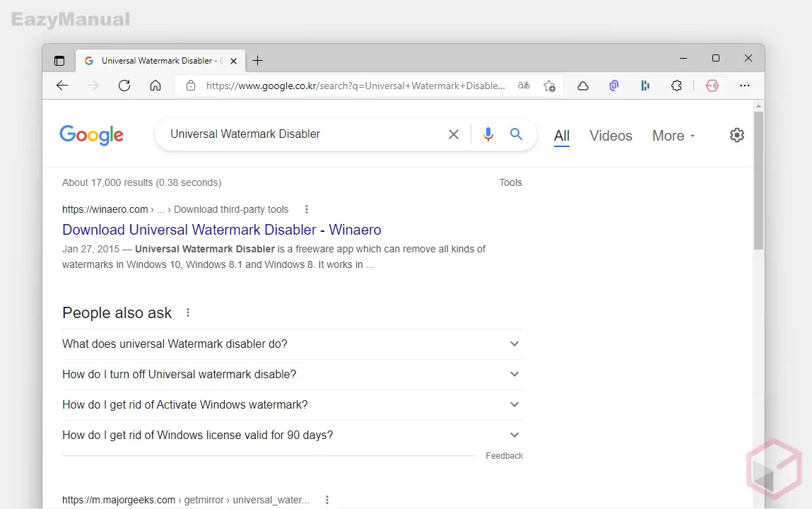
Task: Expand get rid of Activate Windows watermark question
Action: pos(292,404)
